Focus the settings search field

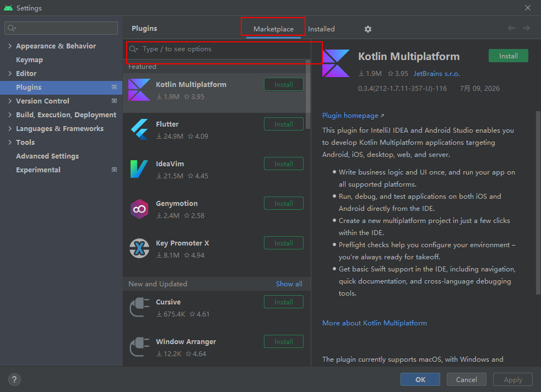[61, 28]
